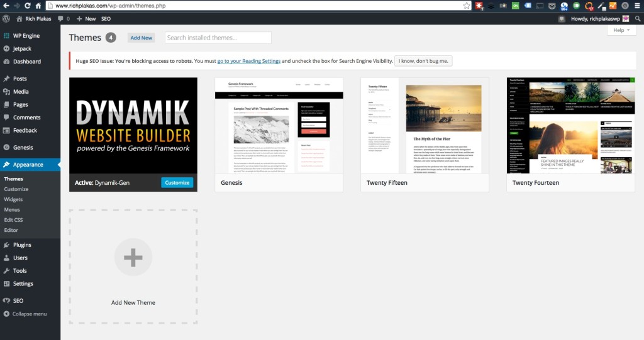
Task: Click the Tools wrench icon
Action: (x=6, y=271)
